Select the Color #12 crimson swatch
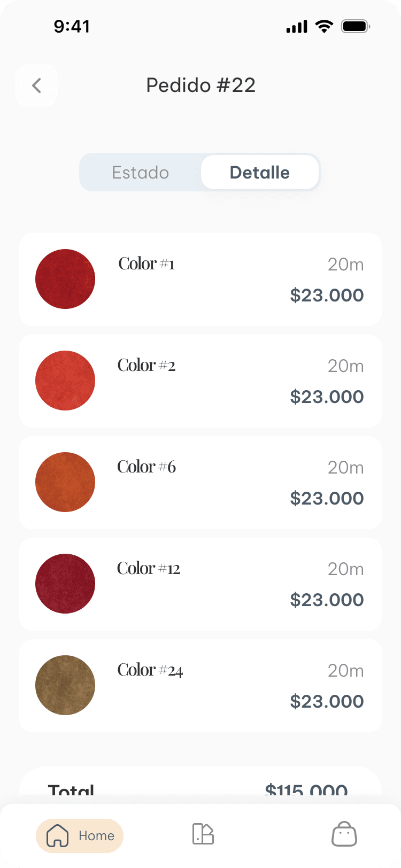 click(x=65, y=584)
